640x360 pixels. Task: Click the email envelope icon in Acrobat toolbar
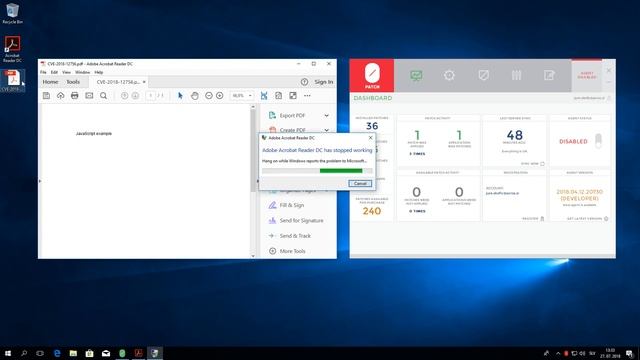click(89, 96)
